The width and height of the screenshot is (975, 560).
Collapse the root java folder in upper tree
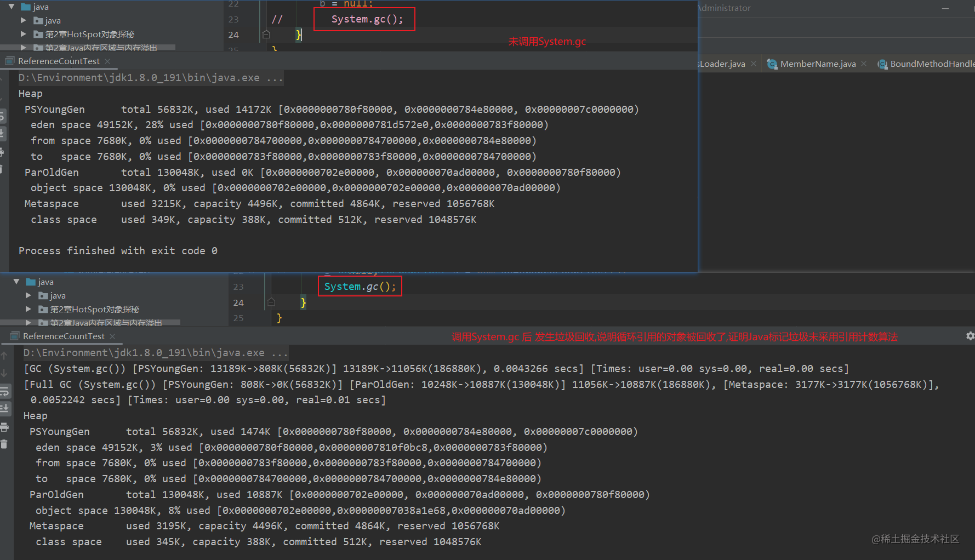(11, 7)
